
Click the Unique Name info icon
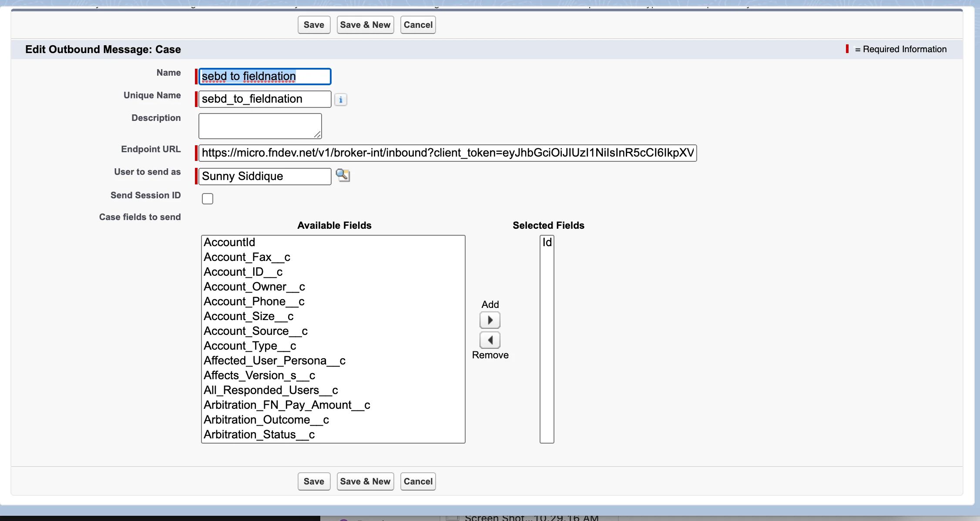coord(340,100)
